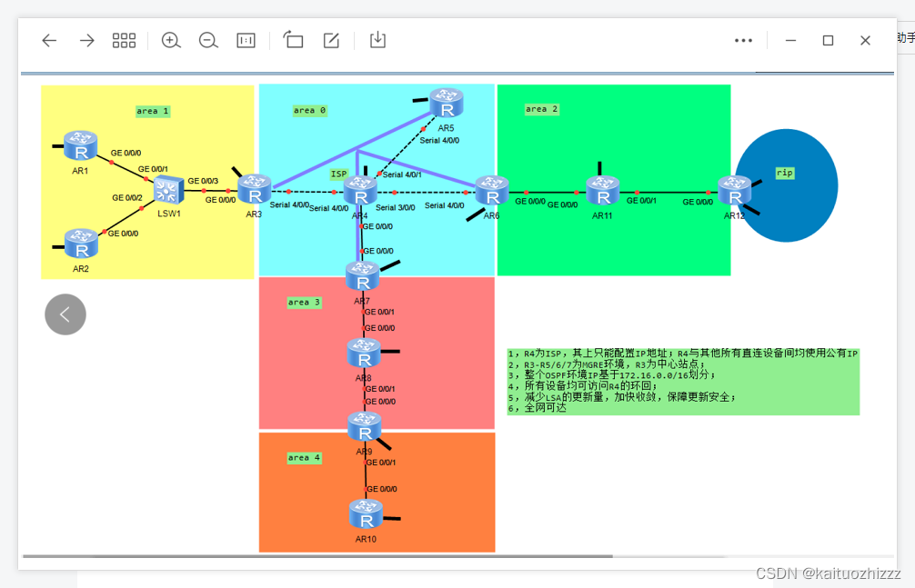Show image at actual 1:1 size

pyautogui.click(x=246, y=40)
